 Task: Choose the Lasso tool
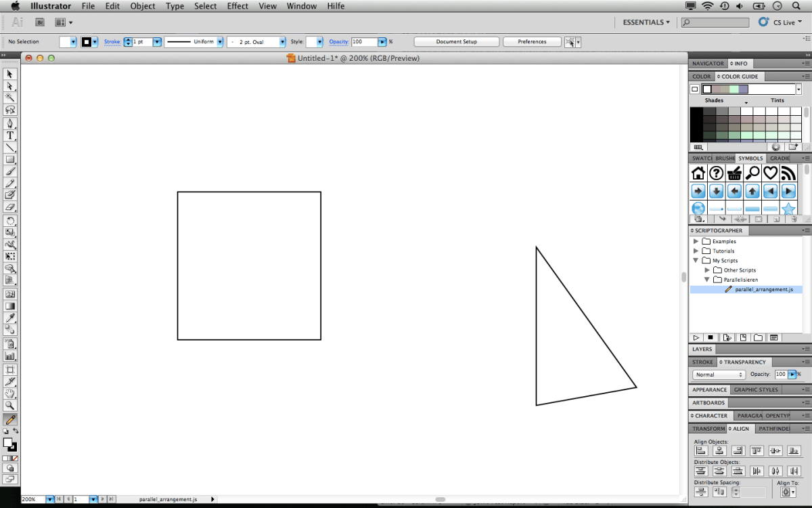pyautogui.click(x=10, y=110)
